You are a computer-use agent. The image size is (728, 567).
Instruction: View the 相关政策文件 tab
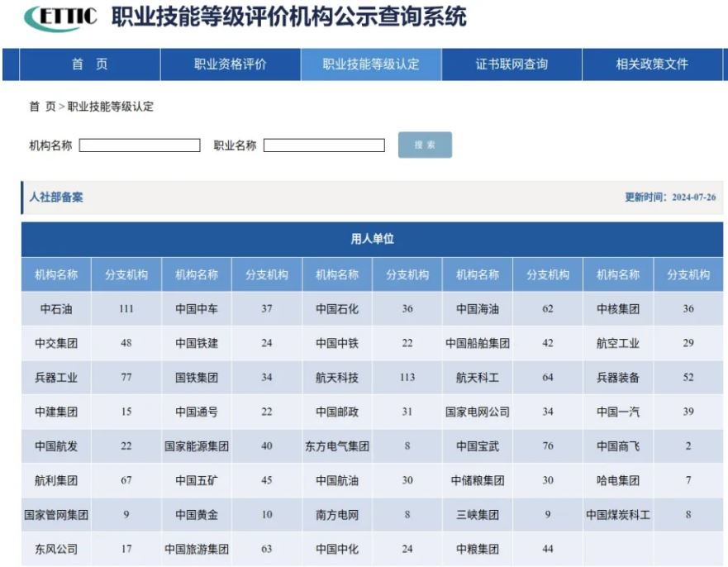[652, 64]
